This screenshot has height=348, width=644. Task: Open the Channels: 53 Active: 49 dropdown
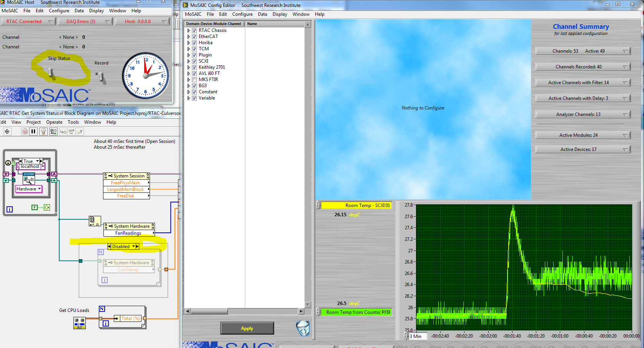coord(582,51)
